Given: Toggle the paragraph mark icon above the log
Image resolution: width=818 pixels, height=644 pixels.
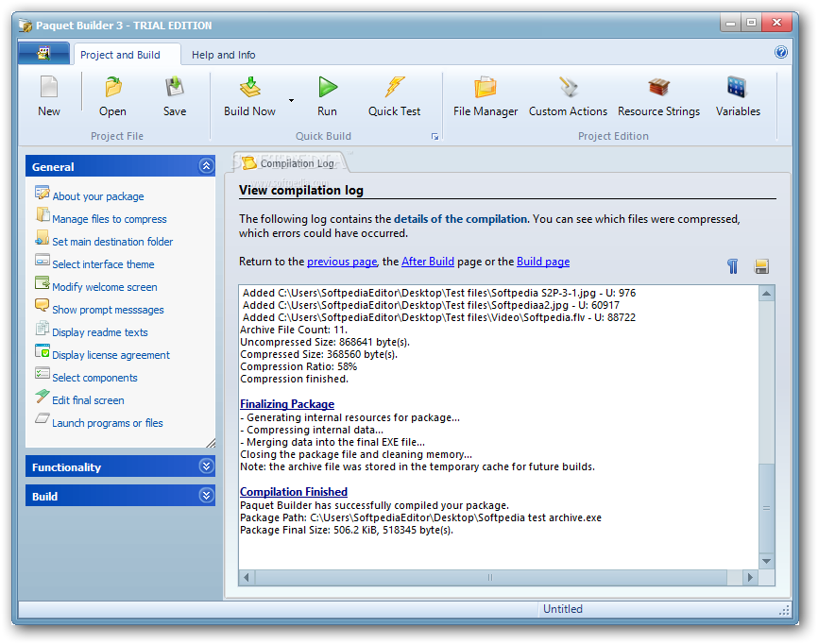Looking at the screenshot, I should 732,266.
